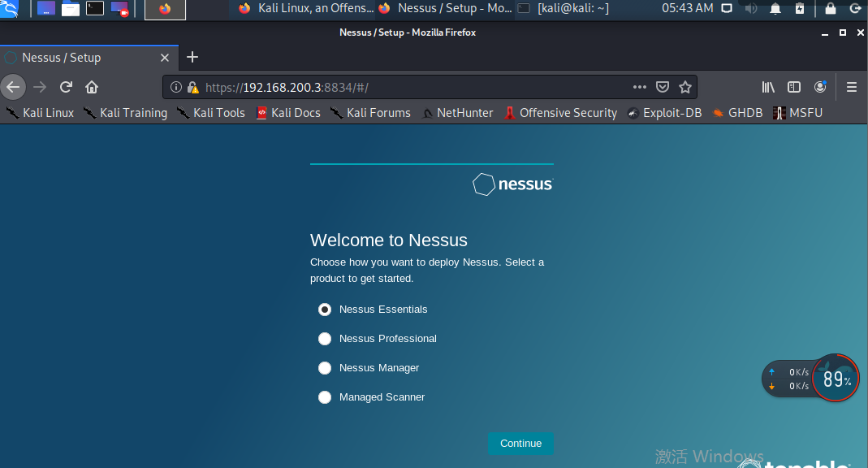868x468 pixels.
Task: Open the Kali Linux bookmark
Action: click(x=40, y=113)
